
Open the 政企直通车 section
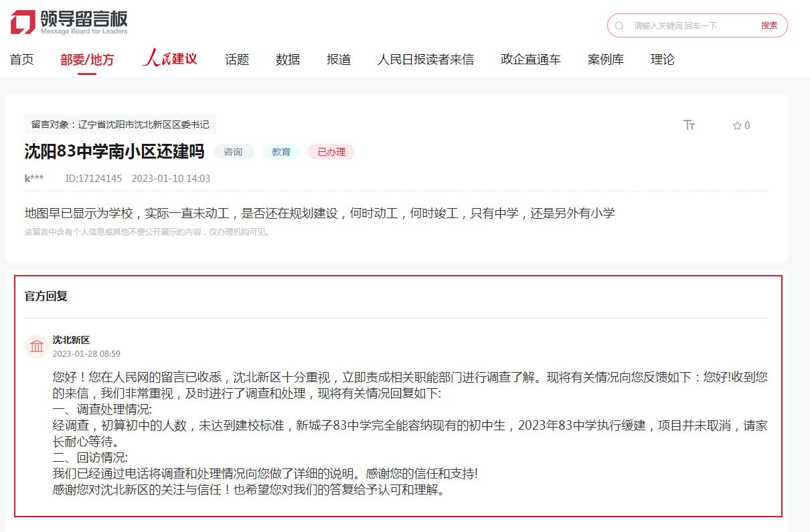(530, 60)
